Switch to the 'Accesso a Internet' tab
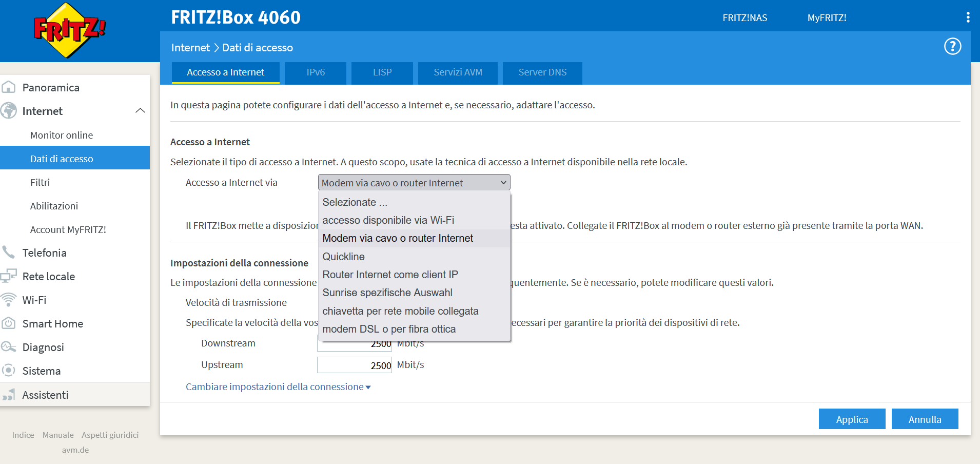980x464 pixels. 226,72
